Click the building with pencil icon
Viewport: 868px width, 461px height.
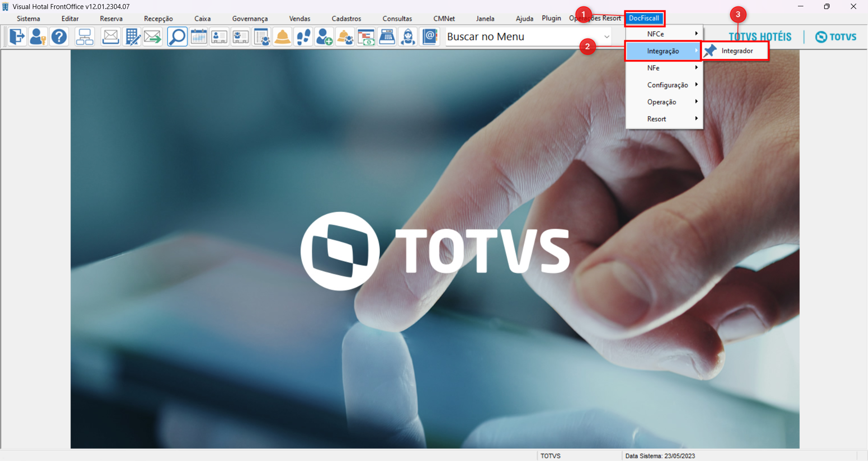coord(132,37)
